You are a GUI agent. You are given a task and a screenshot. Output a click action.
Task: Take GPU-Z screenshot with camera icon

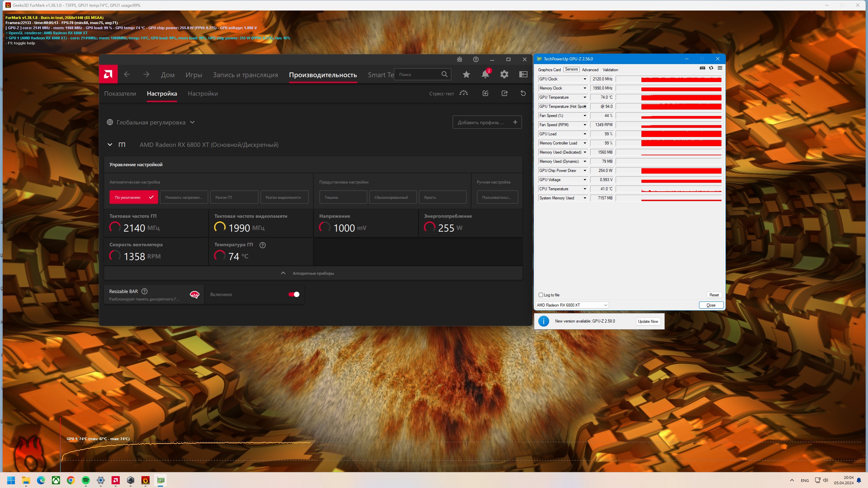pos(702,68)
